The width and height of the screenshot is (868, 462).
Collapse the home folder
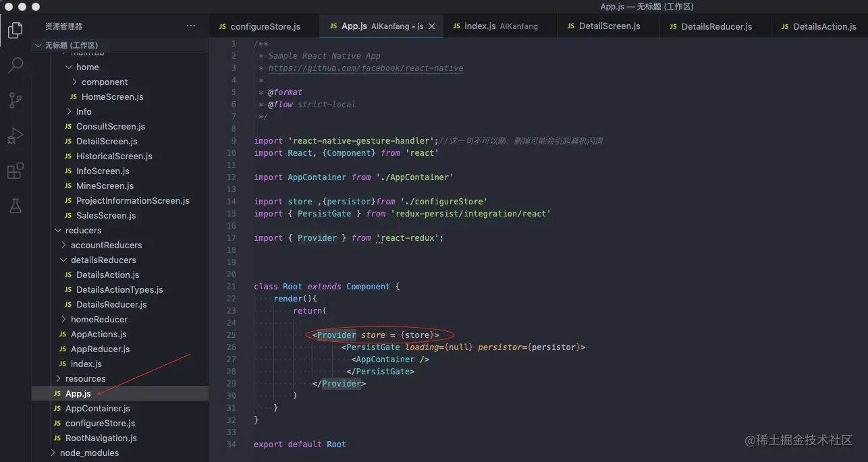[120, 67]
